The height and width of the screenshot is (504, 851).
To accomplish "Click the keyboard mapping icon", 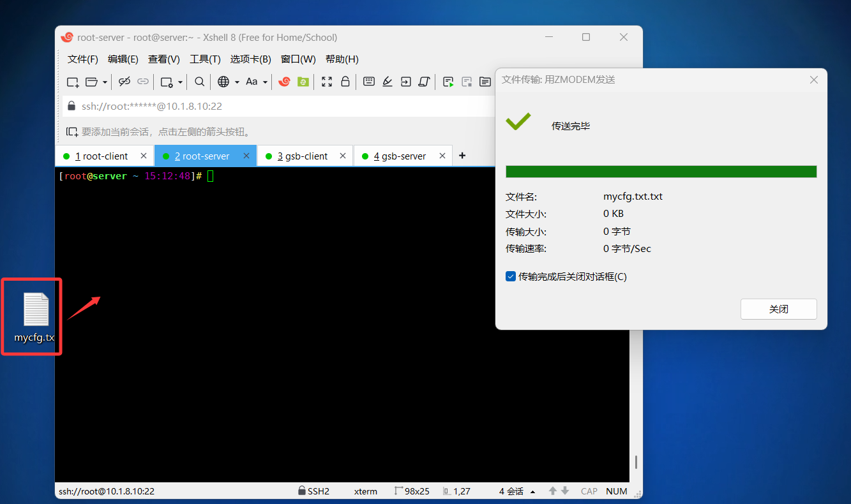I will [369, 82].
